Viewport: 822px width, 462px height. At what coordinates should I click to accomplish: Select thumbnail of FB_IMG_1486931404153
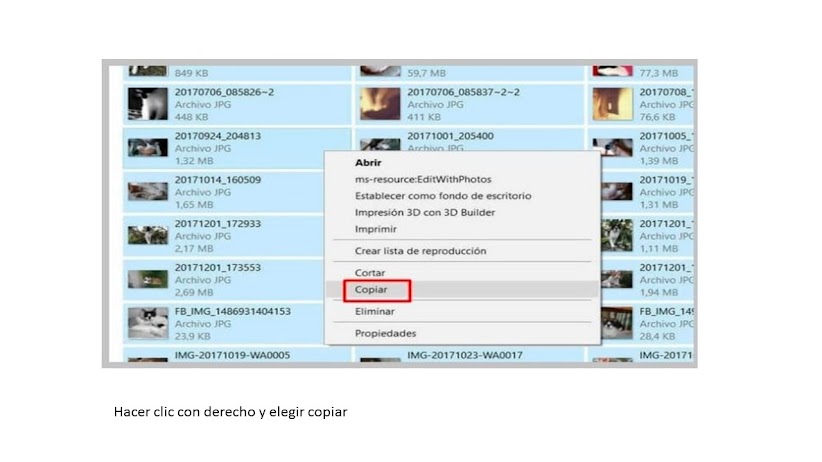(148, 323)
